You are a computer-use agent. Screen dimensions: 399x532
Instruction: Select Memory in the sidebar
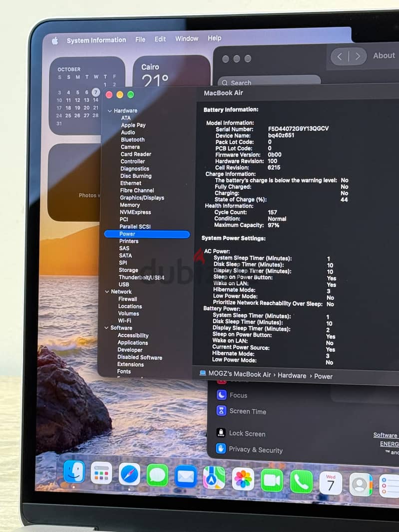(x=129, y=205)
